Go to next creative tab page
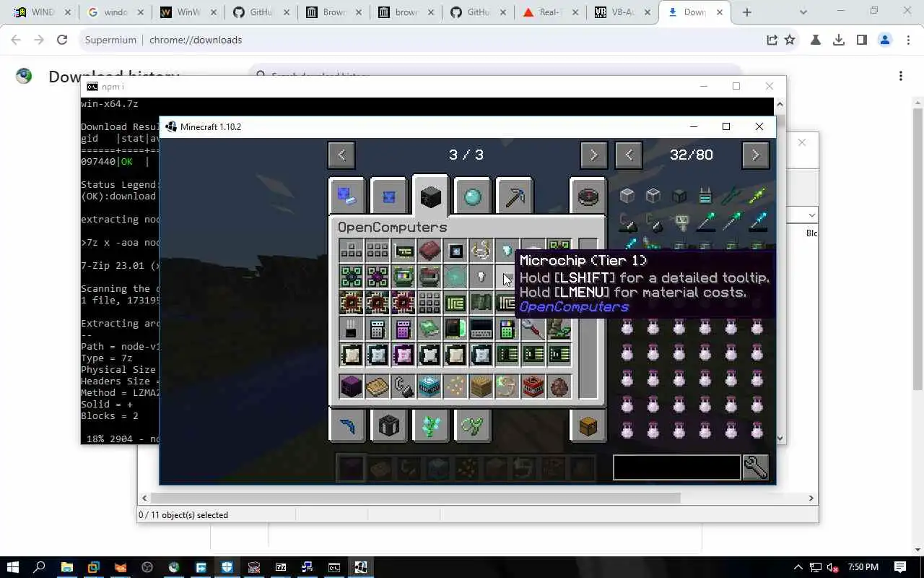The width and height of the screenshot is (924, 578). click(593, 155)
